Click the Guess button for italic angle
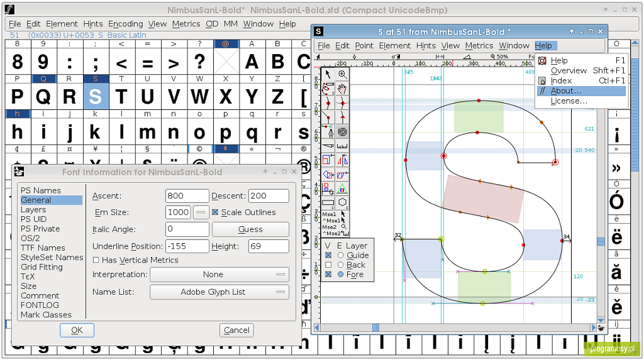The image size is (644, 360). 250,229
